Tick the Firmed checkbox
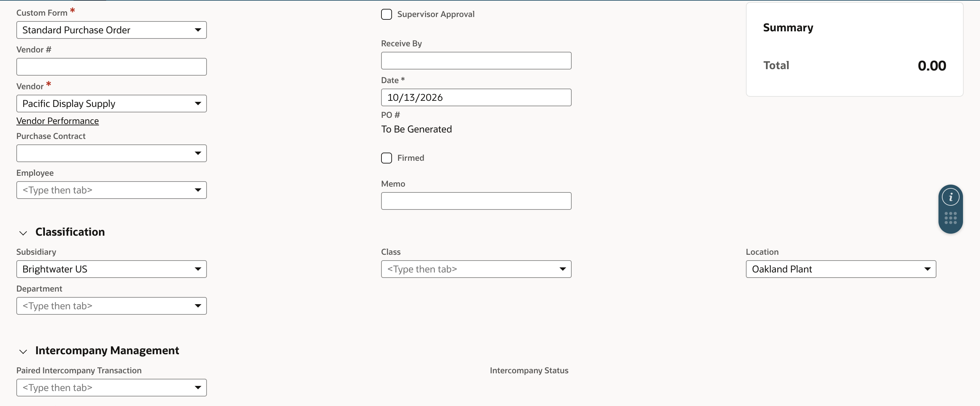This screenshot has width=980, height=406. click(387, 158)
